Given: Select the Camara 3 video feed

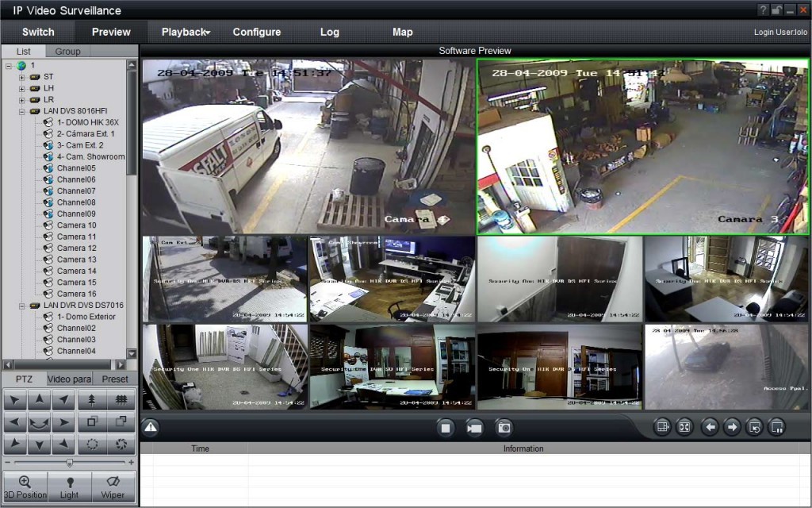Looking at the screenshot, I should [x=642, y=147].
